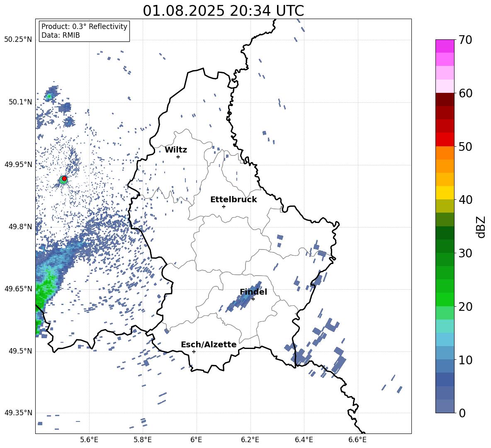Pick the dark blue colorbar segment below 10

click(x=445, y=379)
